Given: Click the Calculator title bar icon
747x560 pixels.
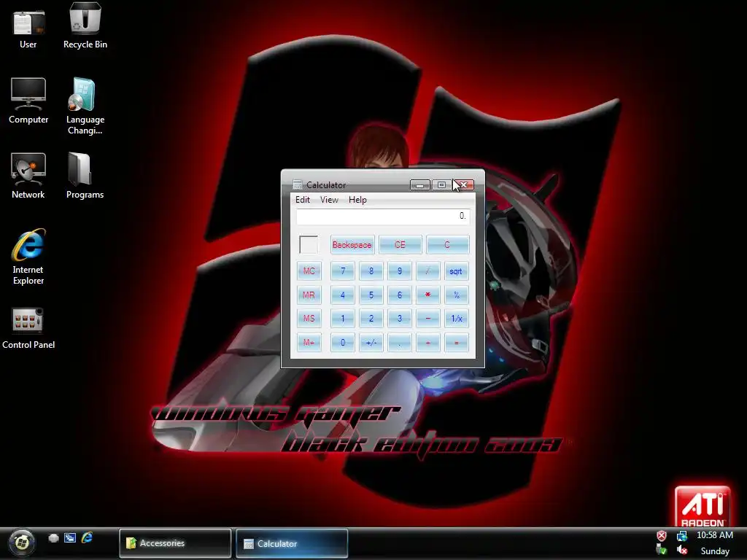Looking at the screenshot, I should [298, 184].
